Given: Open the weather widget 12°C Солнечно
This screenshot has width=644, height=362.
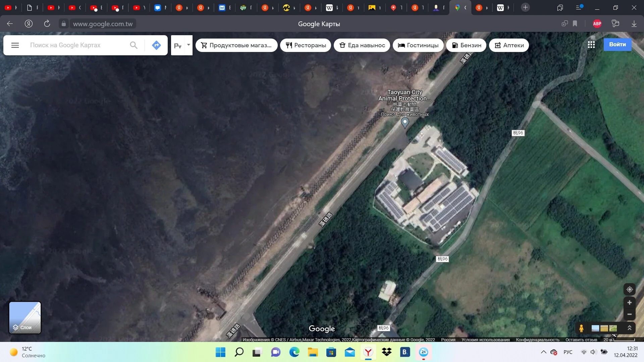Looking at the screenshot, I should tap(28, 352).
